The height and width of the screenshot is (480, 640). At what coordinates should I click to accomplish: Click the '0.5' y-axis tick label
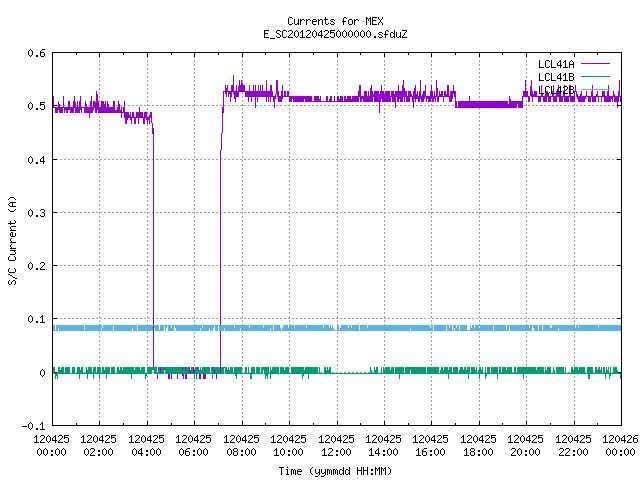[36, 106]
